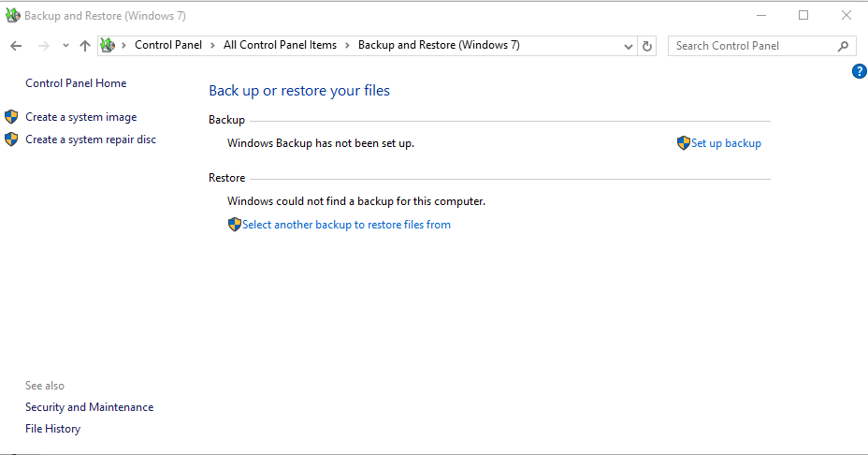868x455 pixels.
Task: Click shield icon beside Select another backup
Action: [234, 225]
